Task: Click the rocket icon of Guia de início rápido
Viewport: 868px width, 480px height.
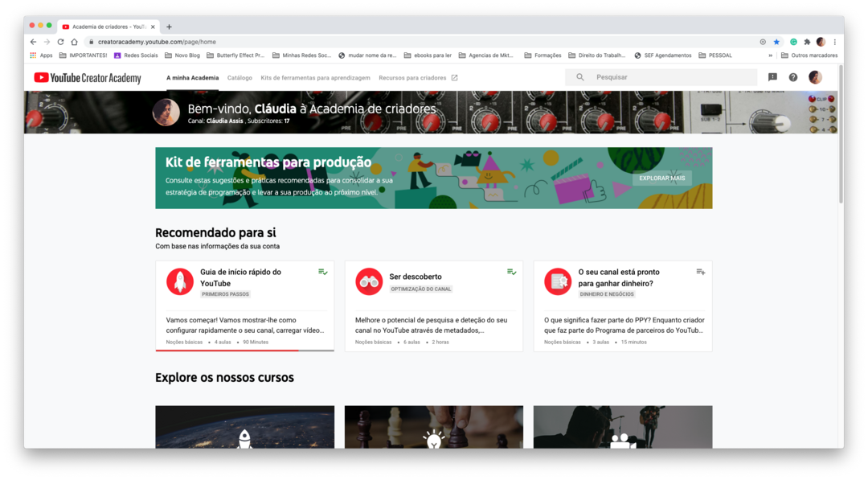Action: point(180,281)
